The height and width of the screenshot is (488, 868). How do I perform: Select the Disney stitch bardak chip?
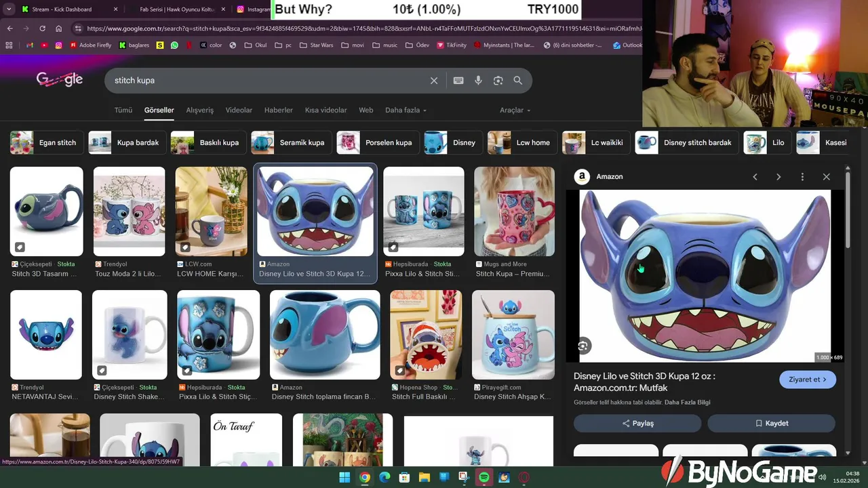coord(686,143)
